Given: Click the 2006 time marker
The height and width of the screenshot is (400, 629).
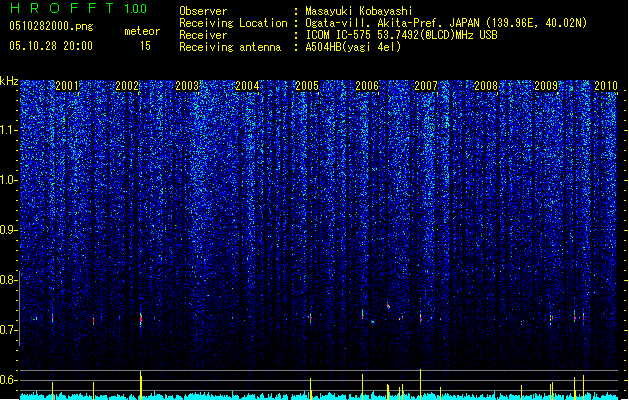Looking at the screenshot, I should [x=367, y=86].
